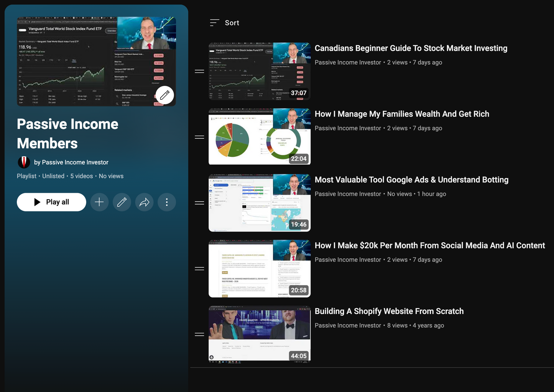Open Canadians Beginner Guide To Stock Market Investing
554x392 pixels.
click(x=411, y=48)
